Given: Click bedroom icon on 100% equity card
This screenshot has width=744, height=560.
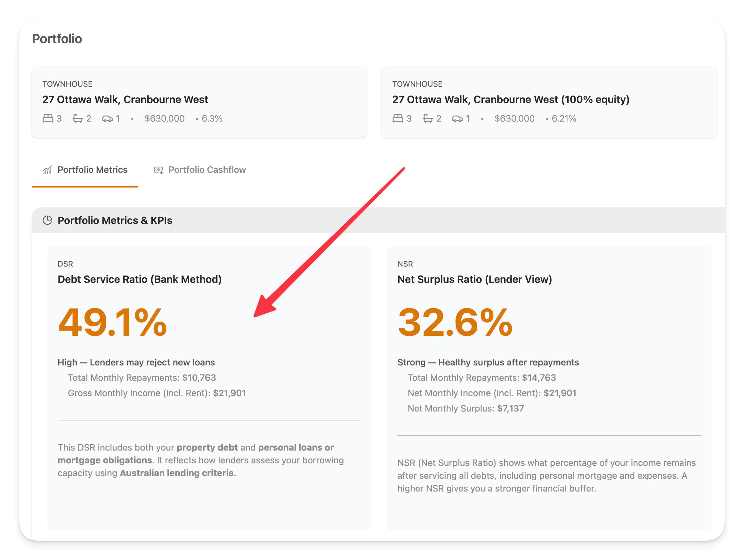Looking at the screenshot, I should click(x=398, y=119).
